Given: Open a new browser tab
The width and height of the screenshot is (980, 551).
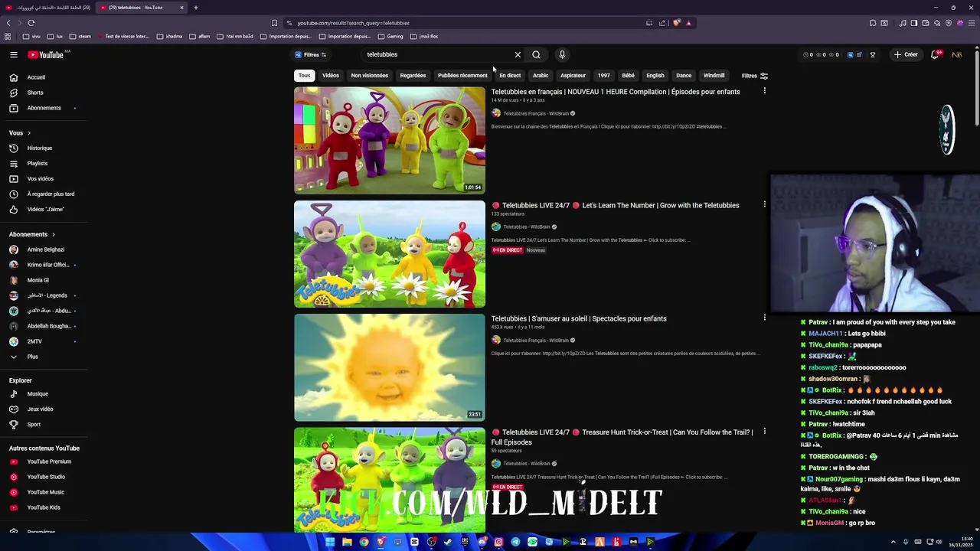Looking at the screenshot, I should click(196, 8).
